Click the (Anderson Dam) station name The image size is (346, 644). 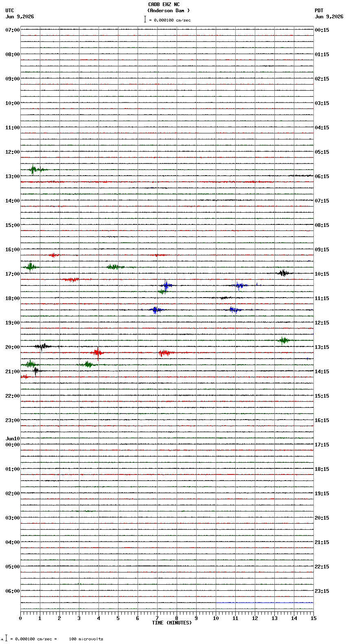point(169,11)
